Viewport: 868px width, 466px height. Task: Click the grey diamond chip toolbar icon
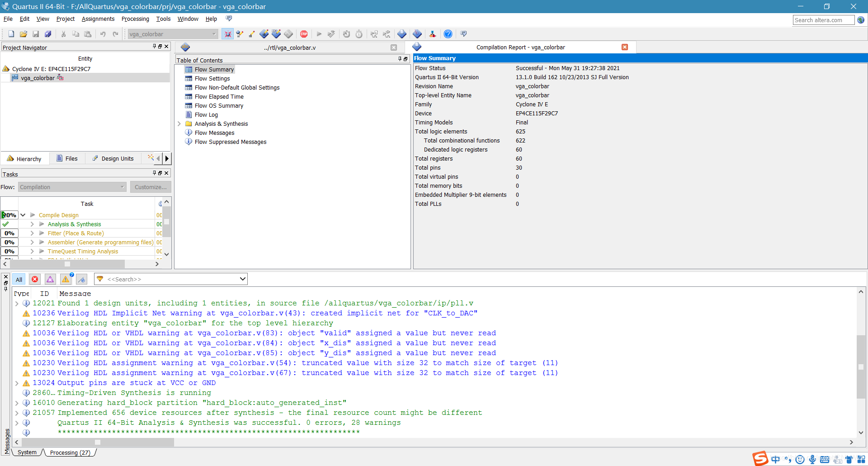(288, 34)
